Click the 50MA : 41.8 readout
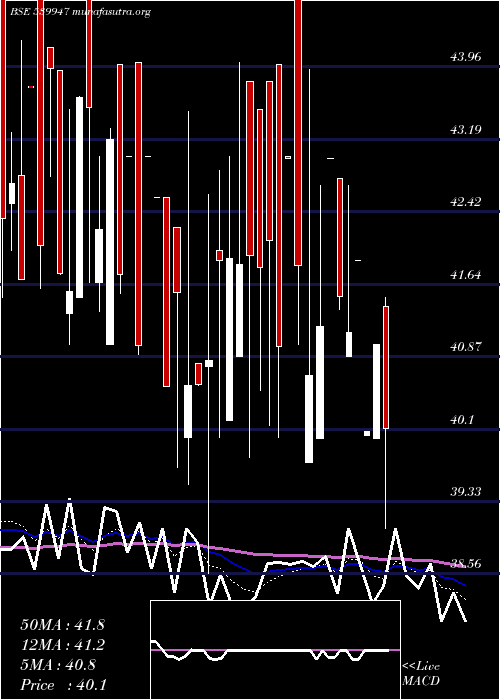This screenshot has height=700, width=500. tap(62, 625)
